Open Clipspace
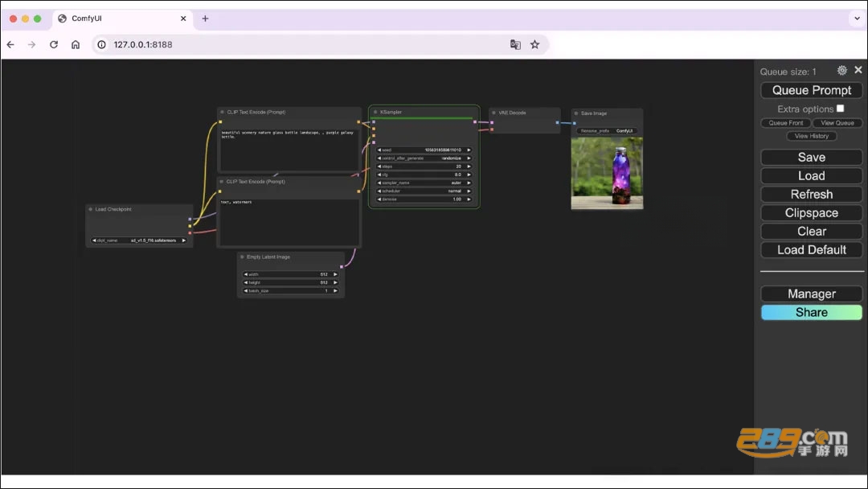 812,212
